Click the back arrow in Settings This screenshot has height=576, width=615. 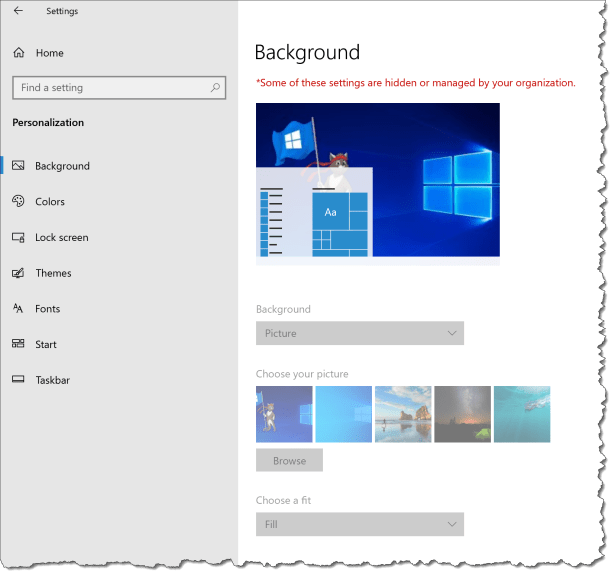pos(18,11)
